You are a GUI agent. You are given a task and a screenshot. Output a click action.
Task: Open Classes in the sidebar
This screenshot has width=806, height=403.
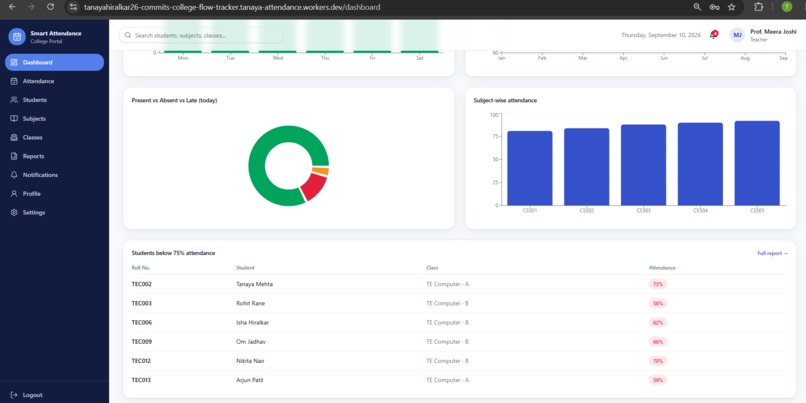pos(54,137)
